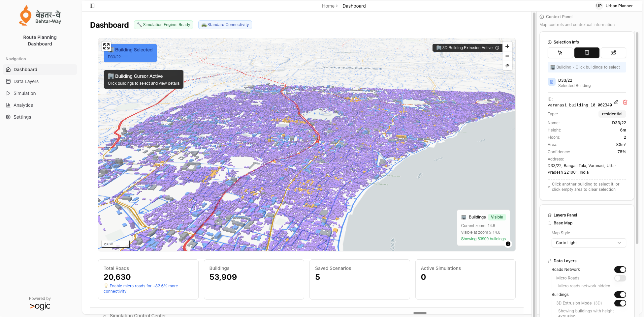
Task: Zoom in on the map
Action: tap(507, 46)
